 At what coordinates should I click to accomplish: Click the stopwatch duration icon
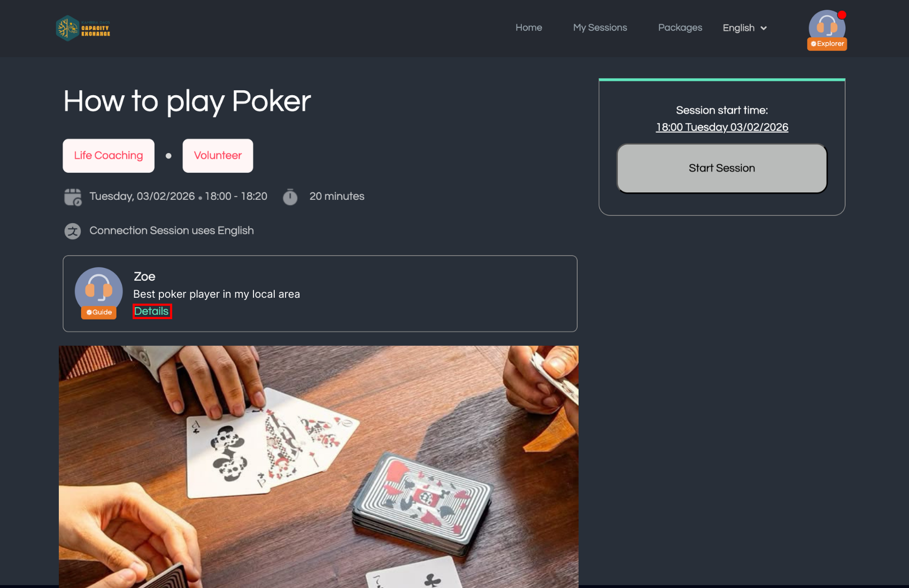click(x=290, y=197)
